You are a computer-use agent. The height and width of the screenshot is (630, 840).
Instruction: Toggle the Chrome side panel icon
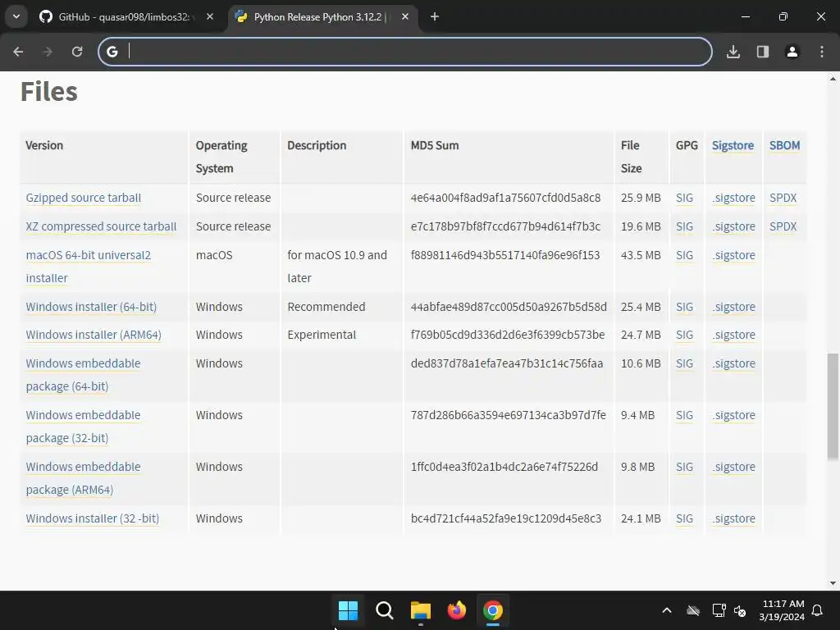click(x=763, y=52)
